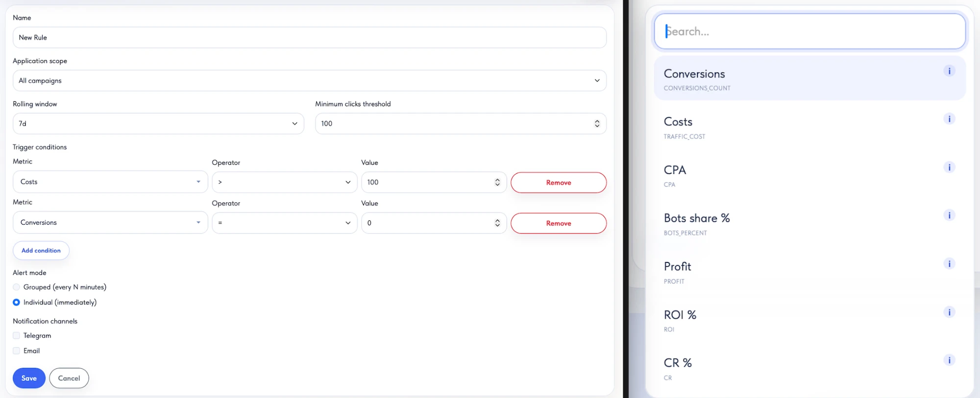Enable Email notification channel
Screen dimensions: 980x398
click(17, 351)
